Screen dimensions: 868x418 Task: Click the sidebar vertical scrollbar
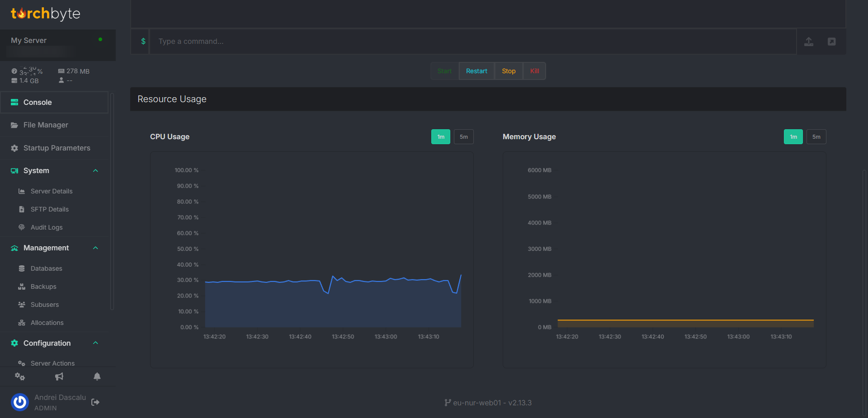point(112,201)
